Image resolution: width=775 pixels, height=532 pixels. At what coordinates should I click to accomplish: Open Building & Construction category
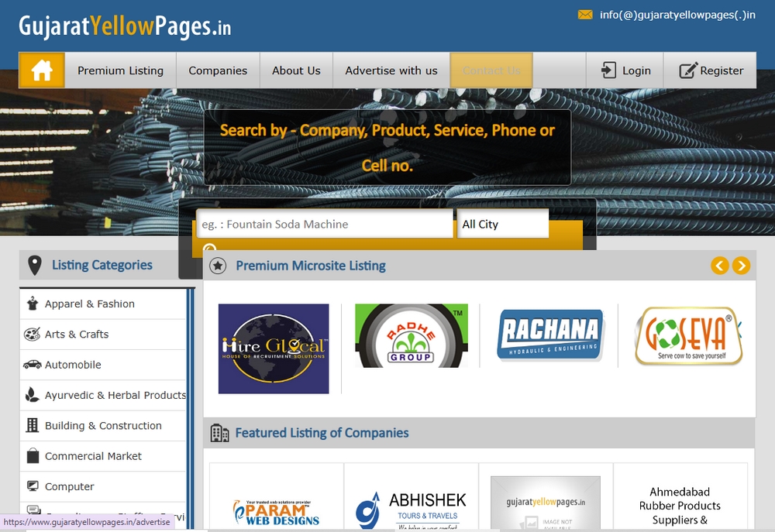click(x=103, y=426)
